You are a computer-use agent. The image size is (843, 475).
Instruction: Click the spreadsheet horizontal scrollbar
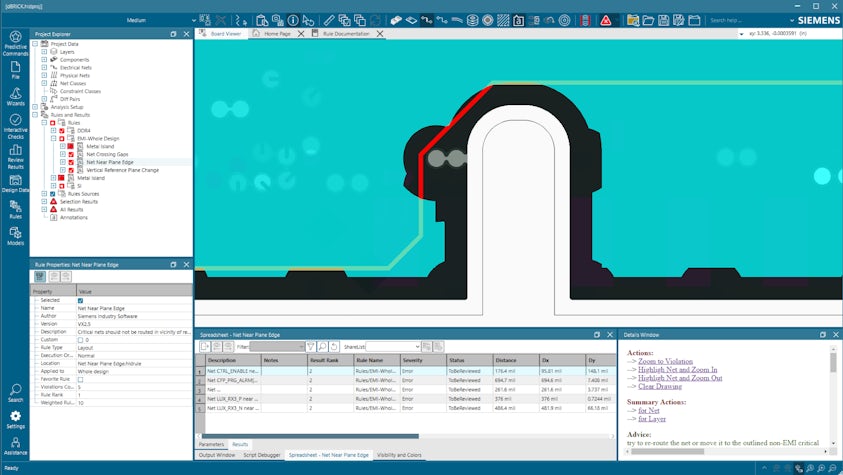click(x=310, y=436)
